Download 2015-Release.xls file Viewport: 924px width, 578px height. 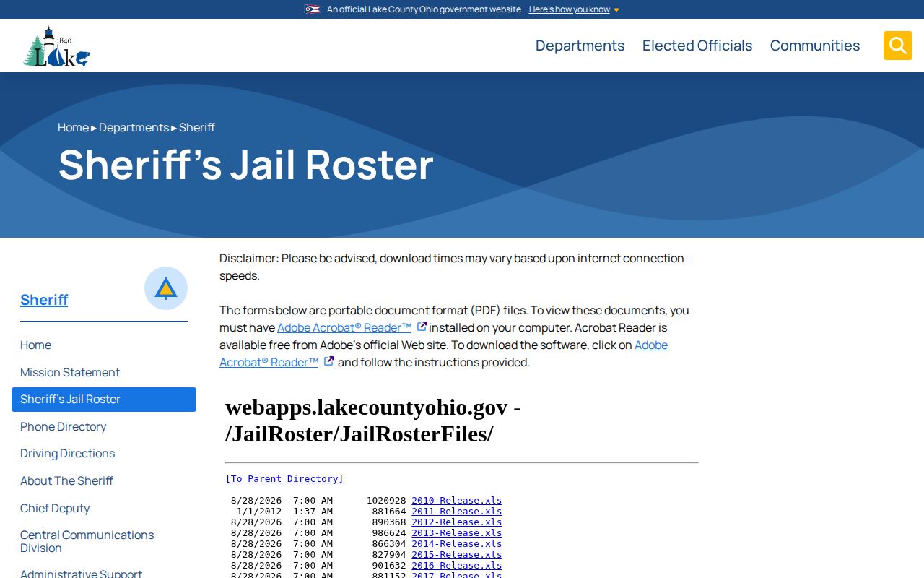point(456,555)
